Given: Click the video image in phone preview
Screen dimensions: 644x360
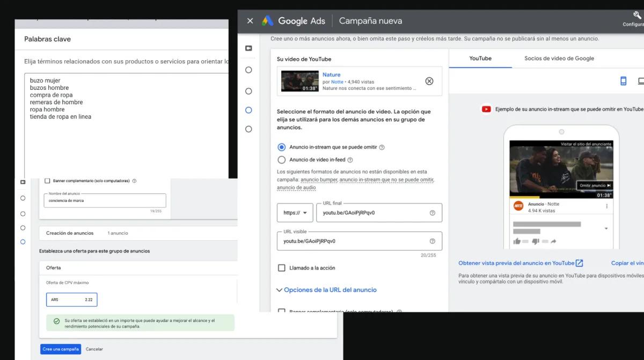Looking at the screenshot, I should coord(561,170).
